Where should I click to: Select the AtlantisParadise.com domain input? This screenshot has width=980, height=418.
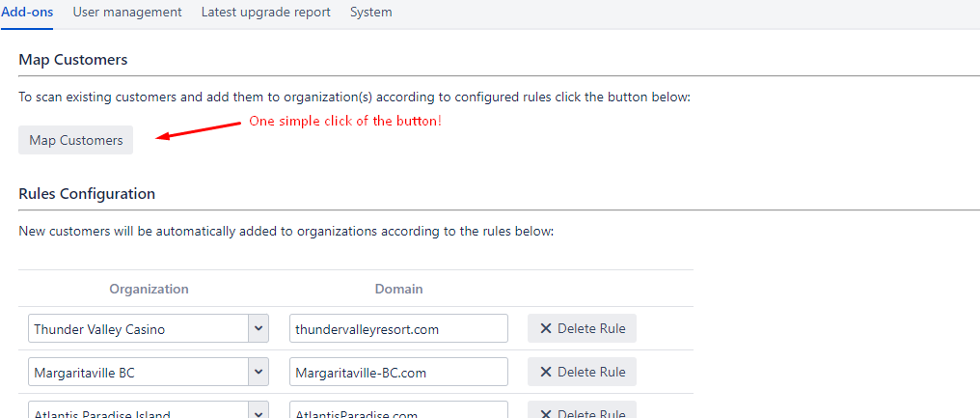pyautogui.click(x=397, y=412)
